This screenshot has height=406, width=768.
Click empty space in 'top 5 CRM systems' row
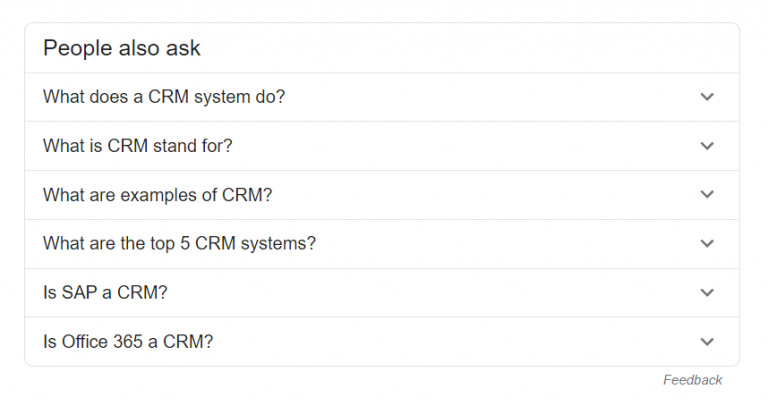tap(500, 244)
